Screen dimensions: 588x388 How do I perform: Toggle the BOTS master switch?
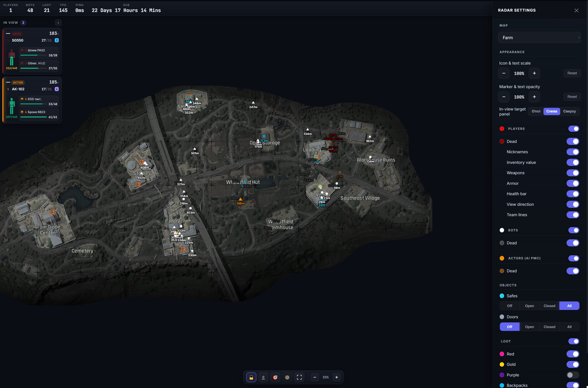pyautogui.click(x=573, y=230)
